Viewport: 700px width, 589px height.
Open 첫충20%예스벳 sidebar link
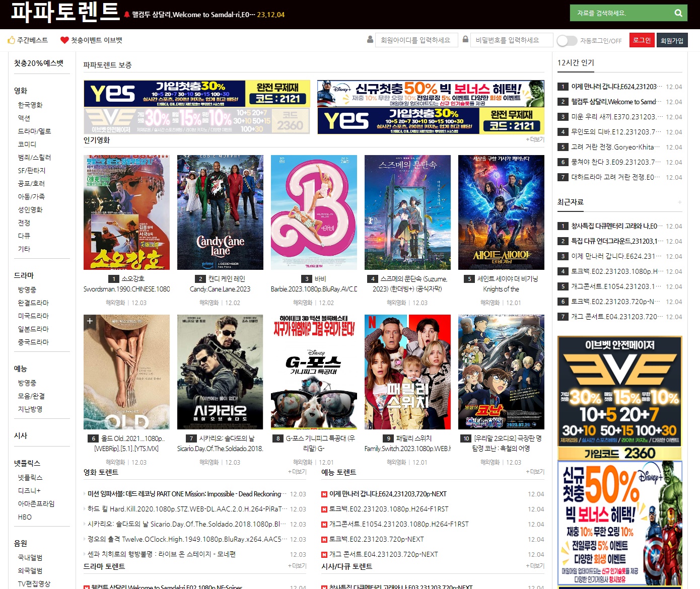[39, 63]
